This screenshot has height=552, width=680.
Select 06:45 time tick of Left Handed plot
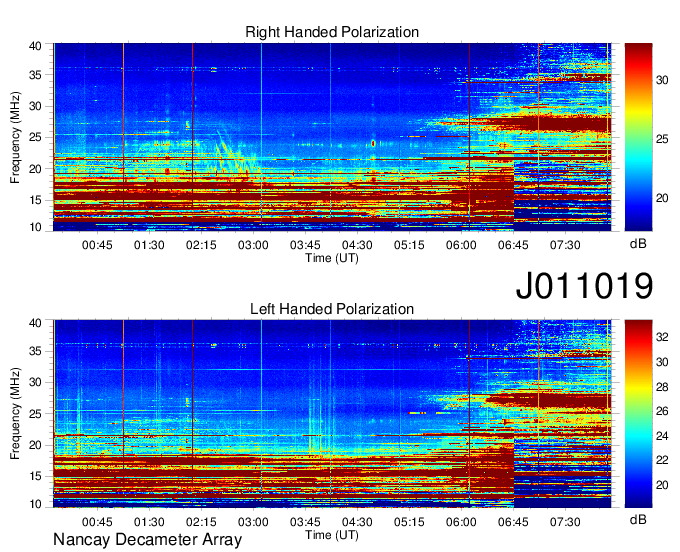[x=513, y=522]
